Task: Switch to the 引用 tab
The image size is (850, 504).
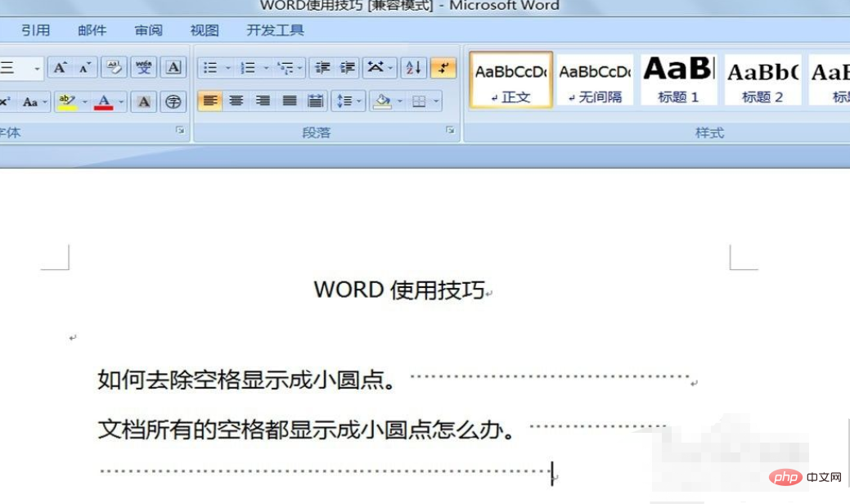Action: [36, 30]
